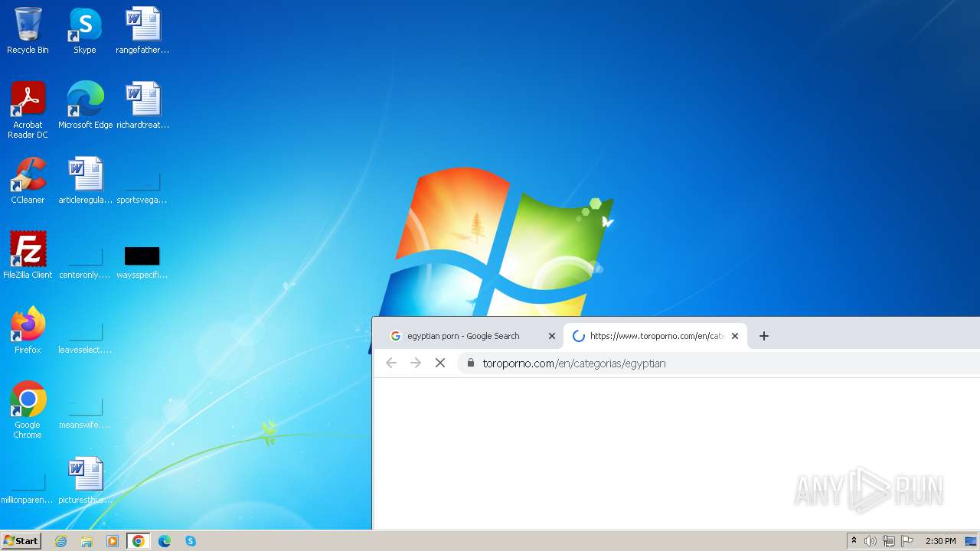Open the volume control in the tray
The width and height of the screenshot is (980, 551).
871,541
